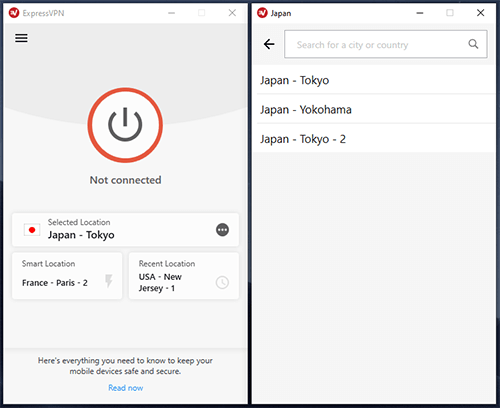Click the Recent Location clock icon
The image size is (500, 408).
[x=222, y=282]
